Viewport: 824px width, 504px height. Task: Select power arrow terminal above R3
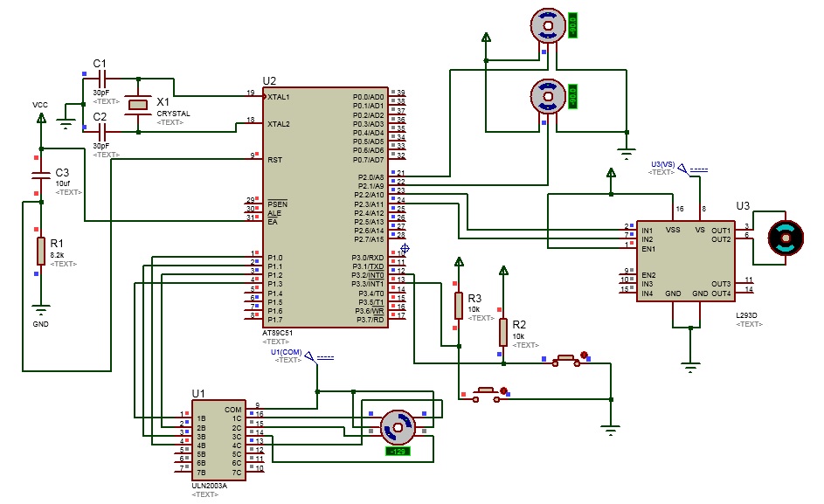(x=459, y=261)
